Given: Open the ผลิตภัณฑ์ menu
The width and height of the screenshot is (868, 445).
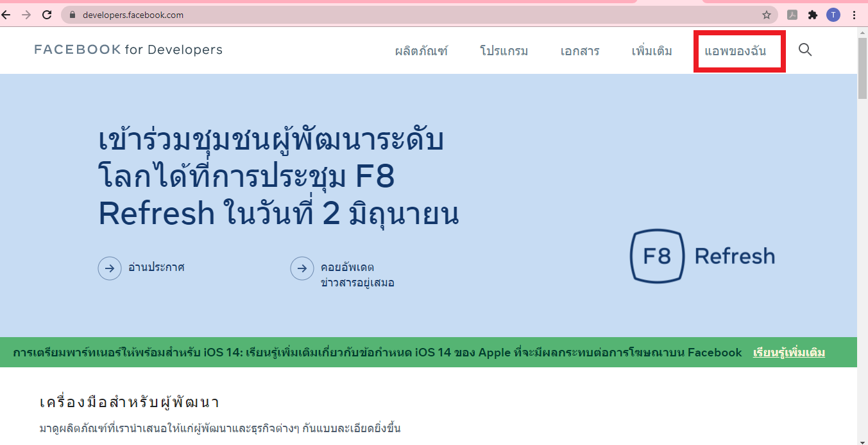Looking at the screenshot, I should point(421,51).
